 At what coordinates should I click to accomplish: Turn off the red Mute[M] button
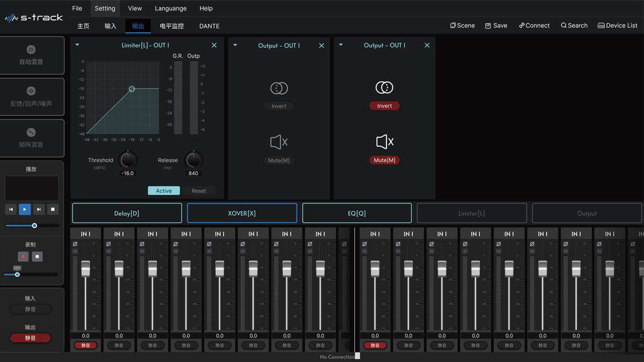coord(384,160)
